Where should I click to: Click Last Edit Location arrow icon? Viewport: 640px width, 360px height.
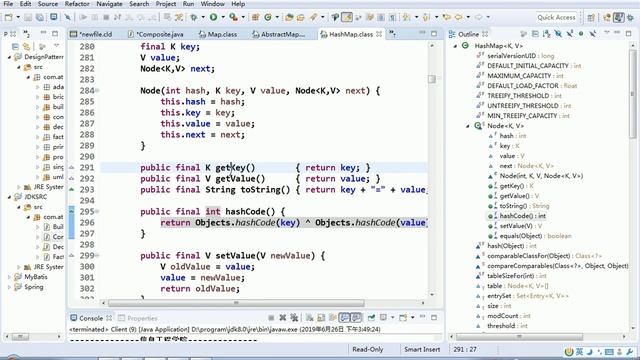(447, 17)
